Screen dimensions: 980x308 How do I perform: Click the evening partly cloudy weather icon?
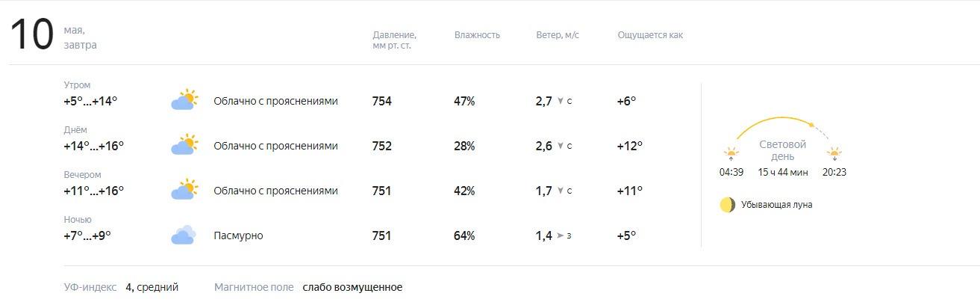(x=184, y=190)
